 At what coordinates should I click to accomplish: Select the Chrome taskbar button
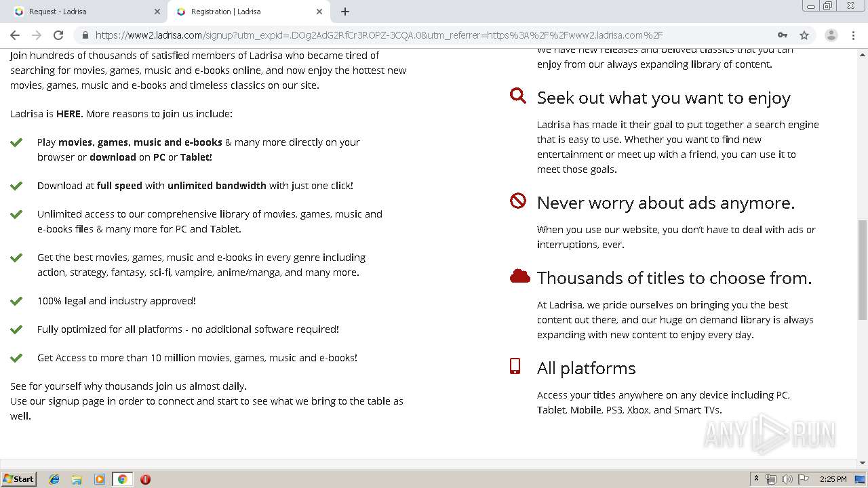click(x=122, y=479)
